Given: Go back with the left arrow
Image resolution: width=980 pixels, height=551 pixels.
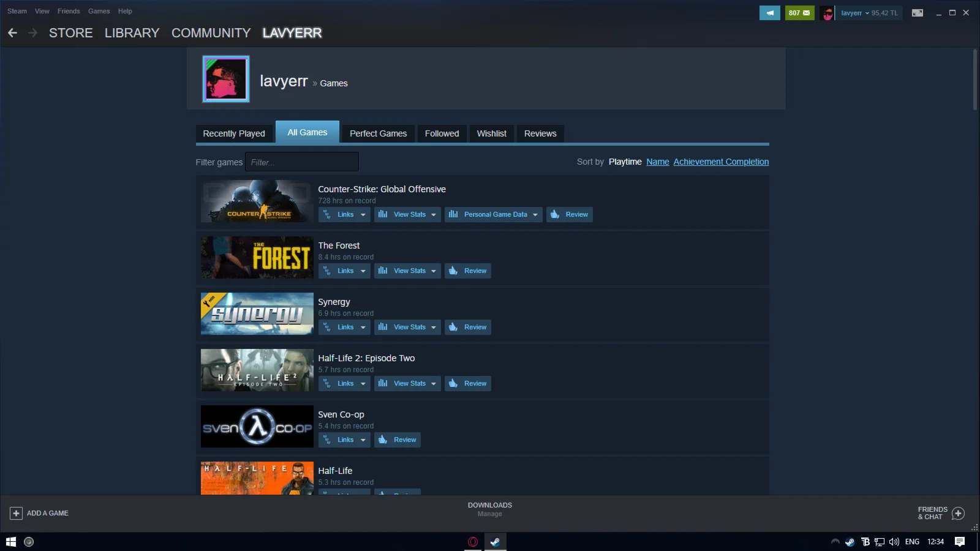Looking at the screenshot, I should 12,33.
